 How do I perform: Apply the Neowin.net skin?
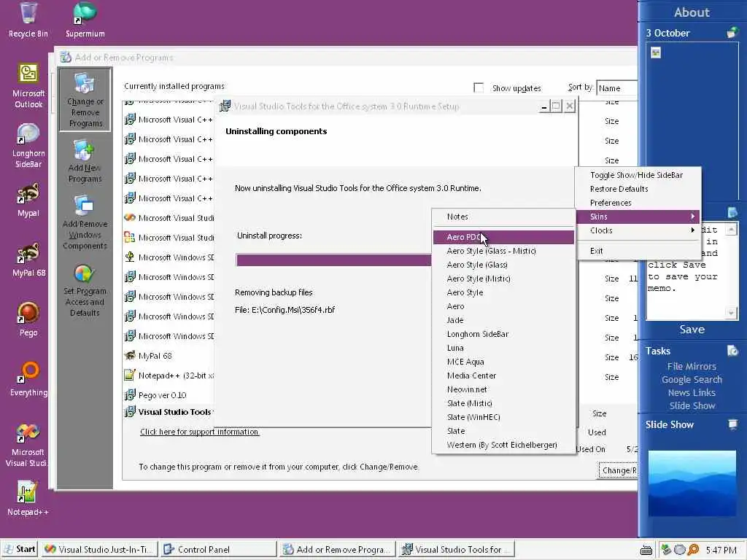point(503,389)
